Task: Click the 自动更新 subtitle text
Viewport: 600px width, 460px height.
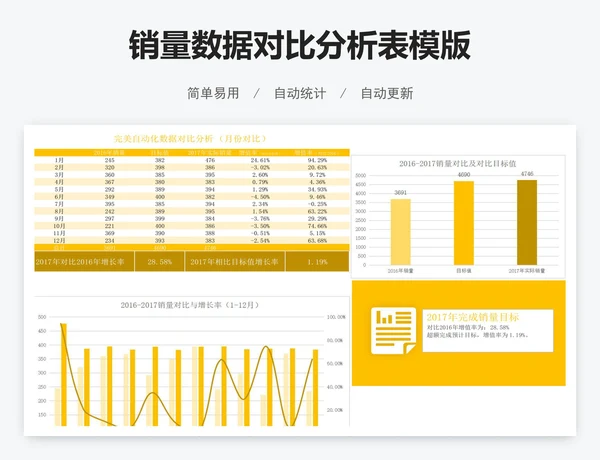Action: click(387, 93)
